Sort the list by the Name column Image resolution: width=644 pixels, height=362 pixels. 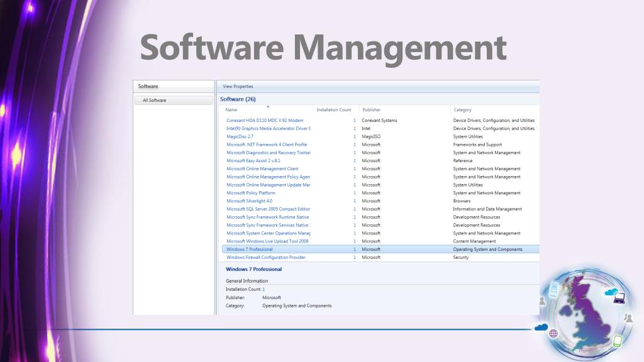231,110
